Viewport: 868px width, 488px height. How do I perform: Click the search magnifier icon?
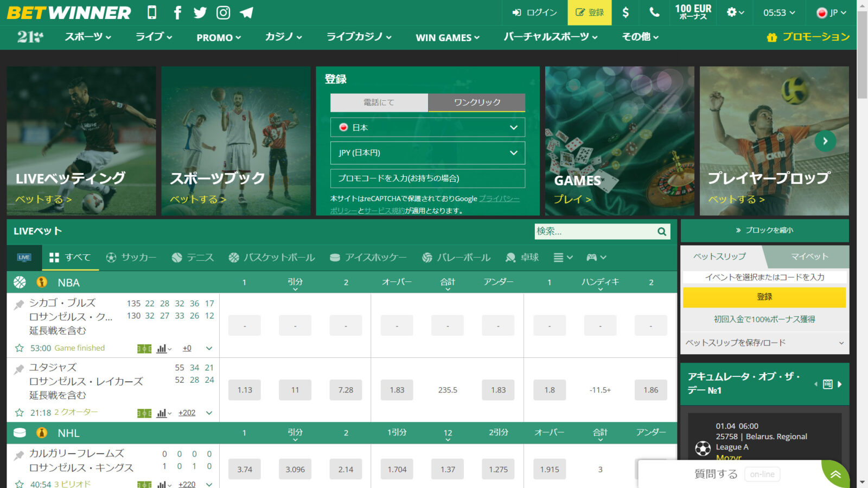click(662, 232)
